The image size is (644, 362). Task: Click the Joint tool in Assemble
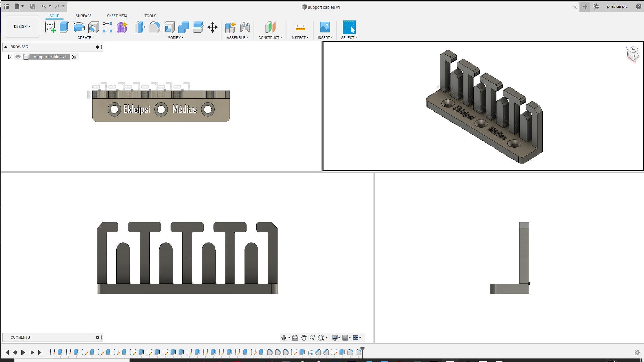[245, 27]
